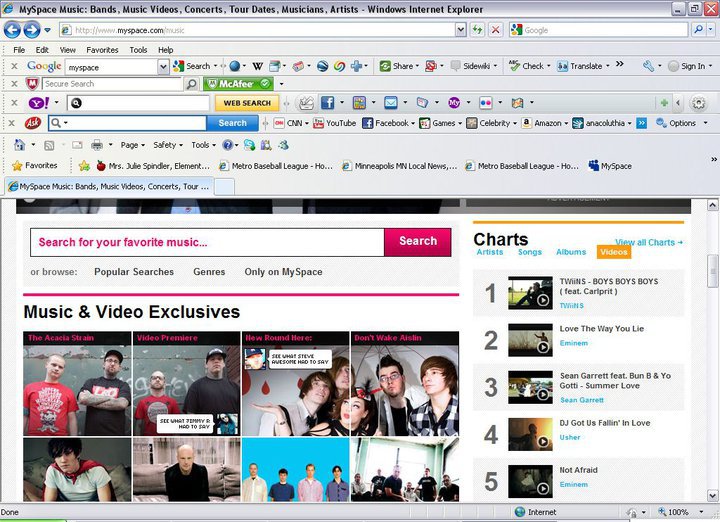The height and width of the screenshot is (522, 720).
Task: Open the Page menu dropdown
Action: tap(133, 145)
